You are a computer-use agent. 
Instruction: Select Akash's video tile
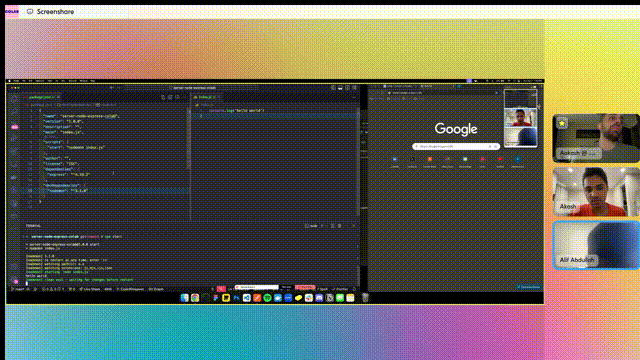pyautogui.click(x=596, y=191)
